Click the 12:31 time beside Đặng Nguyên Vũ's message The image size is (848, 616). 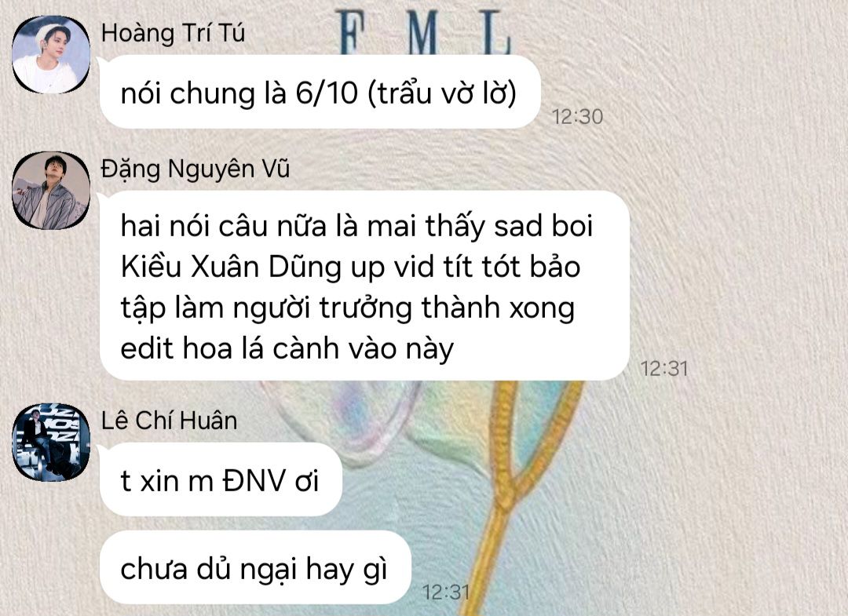pos(664,369)
